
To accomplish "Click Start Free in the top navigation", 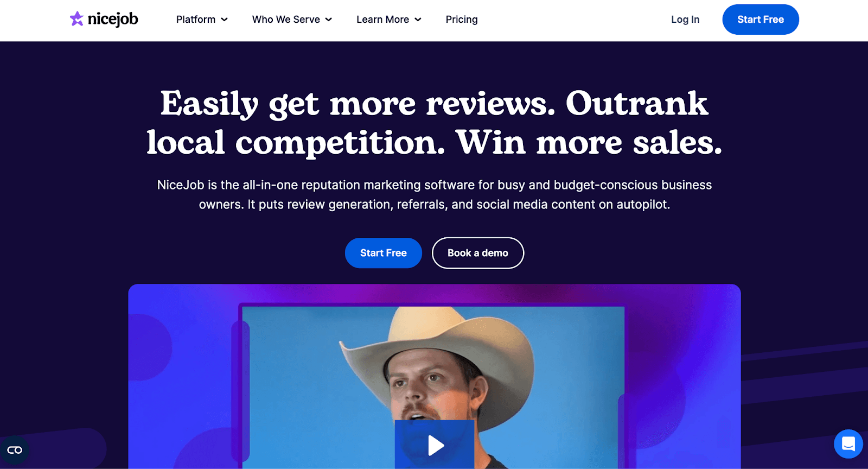I will coord(761,20).
